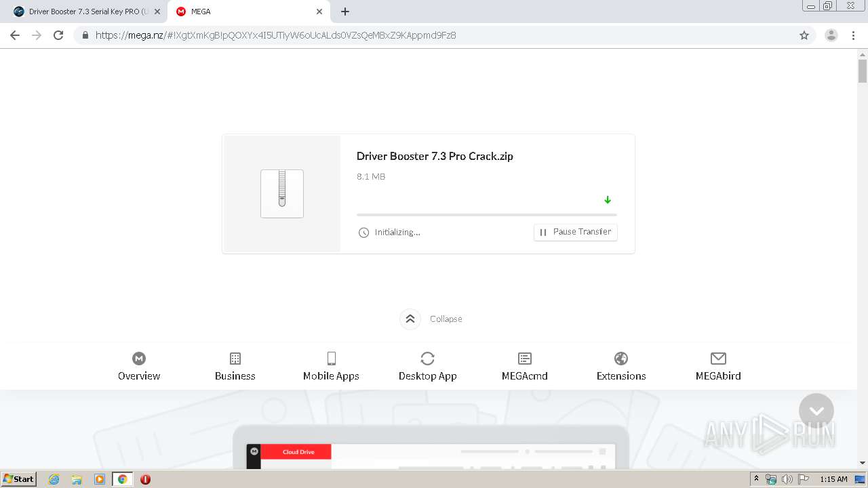This screenshot has height=488, width=868.
Task: Click the Mobile Apps label
Action: (x=331, y=376)
